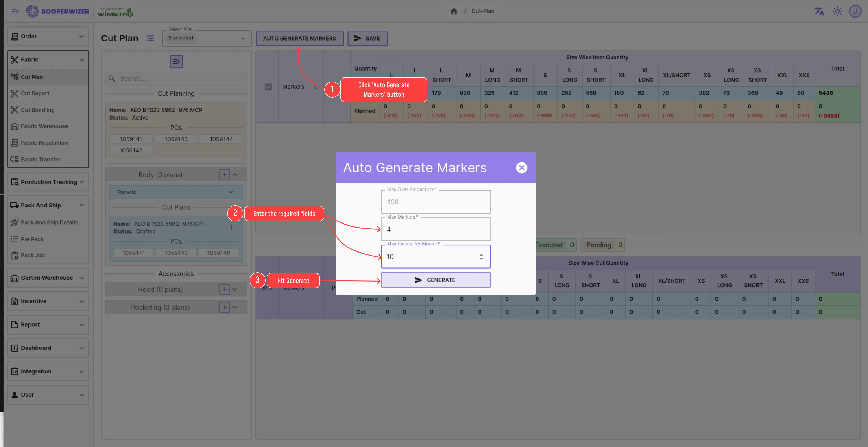Toggle light/dark theme with the sun icon

tap(837, 11)
